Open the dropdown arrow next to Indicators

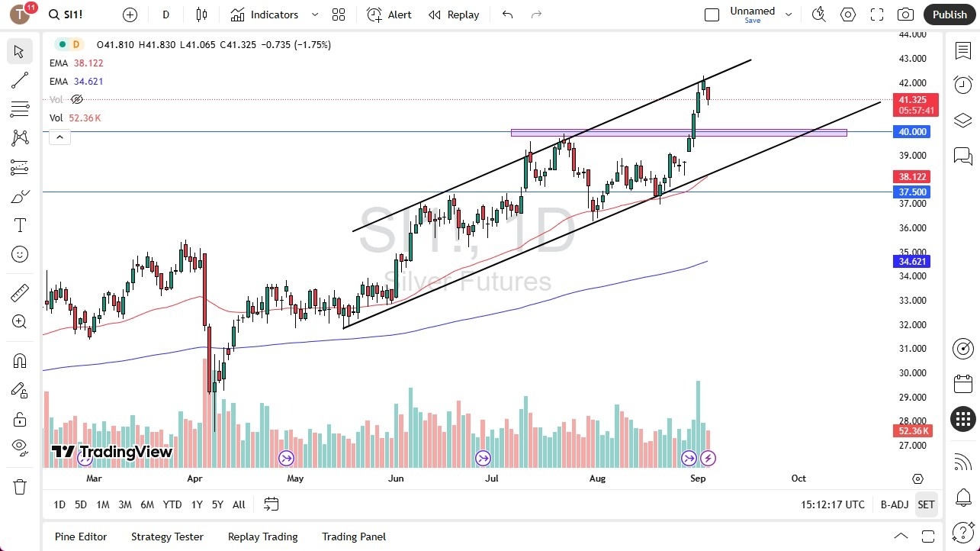tap(313, 14)
